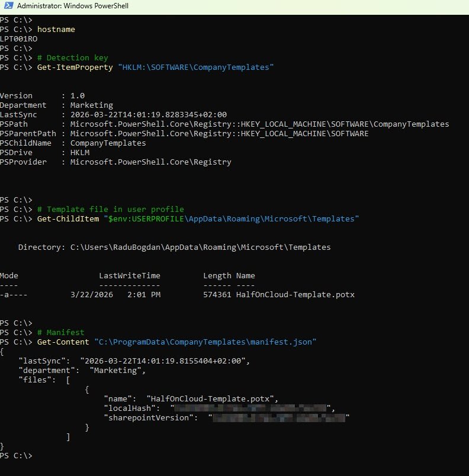This screenshot has height=476, width=469.
Task: Click the PSProvider property line
Action: (115, 162)
